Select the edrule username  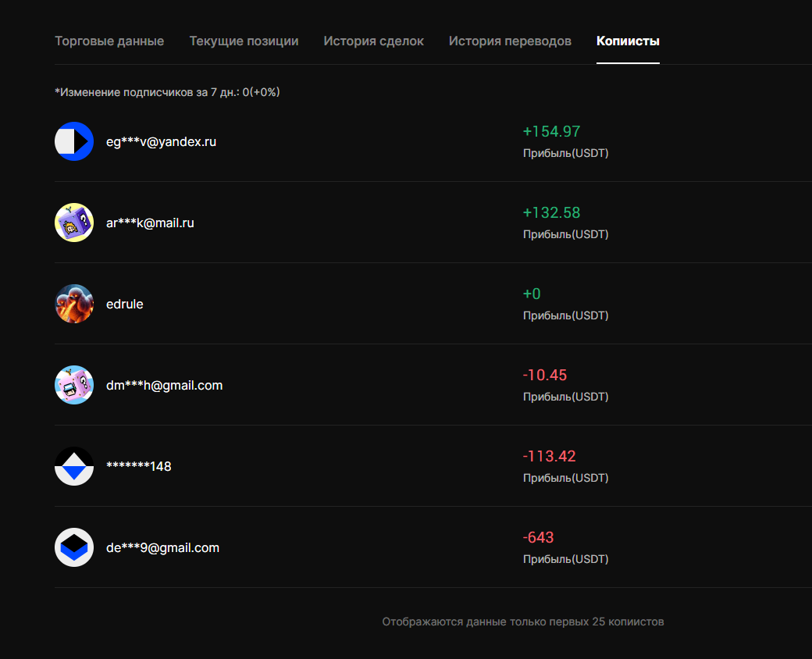coord(125,305)
